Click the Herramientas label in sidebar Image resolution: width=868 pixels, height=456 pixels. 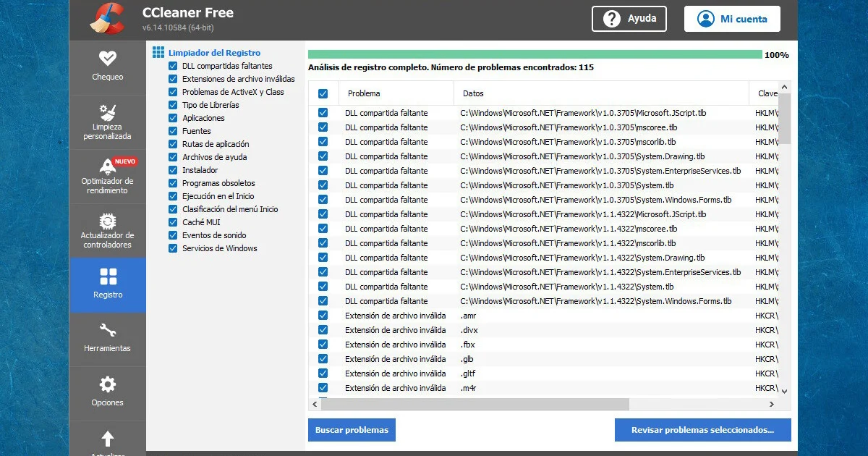pos(108,348)
